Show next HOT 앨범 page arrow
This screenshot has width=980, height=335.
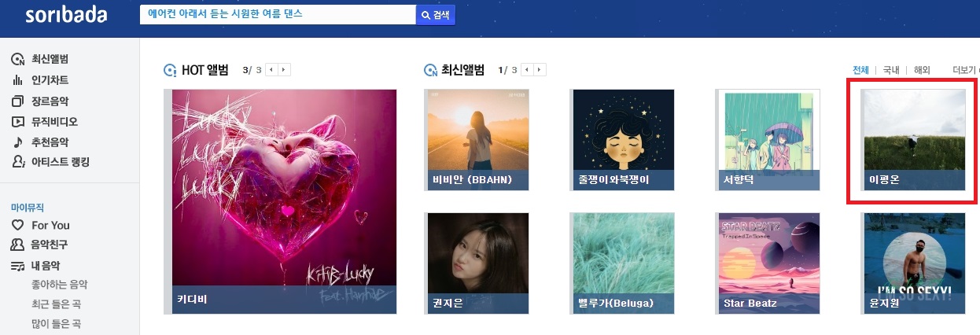click(x=285, y=70)
